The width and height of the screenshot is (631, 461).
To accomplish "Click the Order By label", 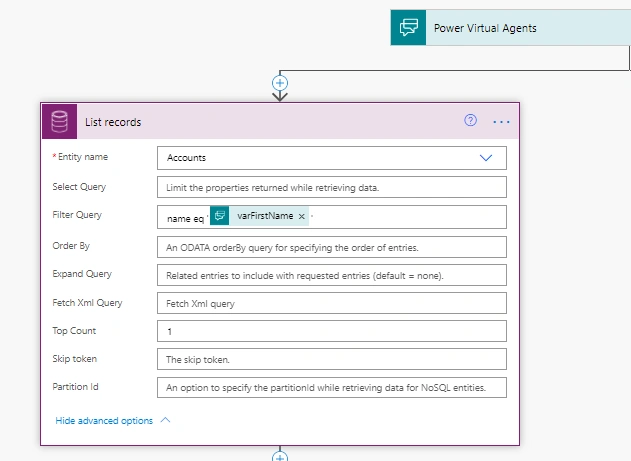I will tap(71, 246).
